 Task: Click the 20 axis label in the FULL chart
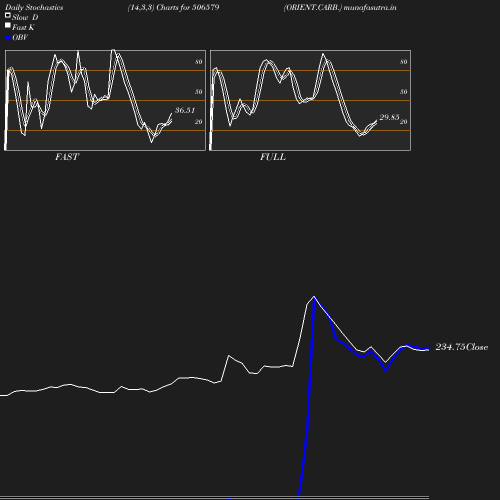point(404,122)
